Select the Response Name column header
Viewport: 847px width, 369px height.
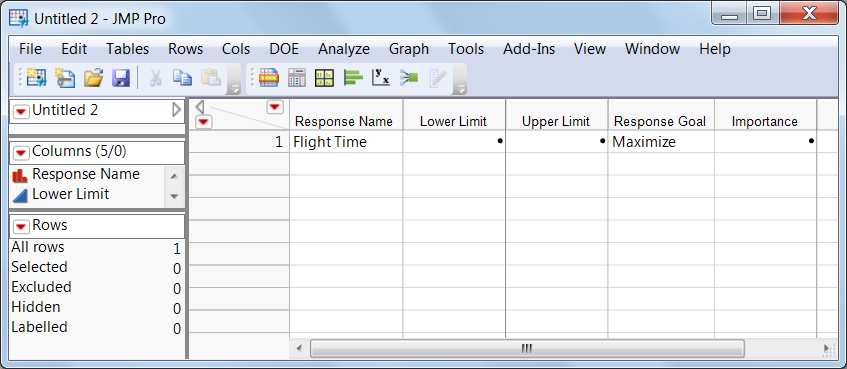click(346, 115)
